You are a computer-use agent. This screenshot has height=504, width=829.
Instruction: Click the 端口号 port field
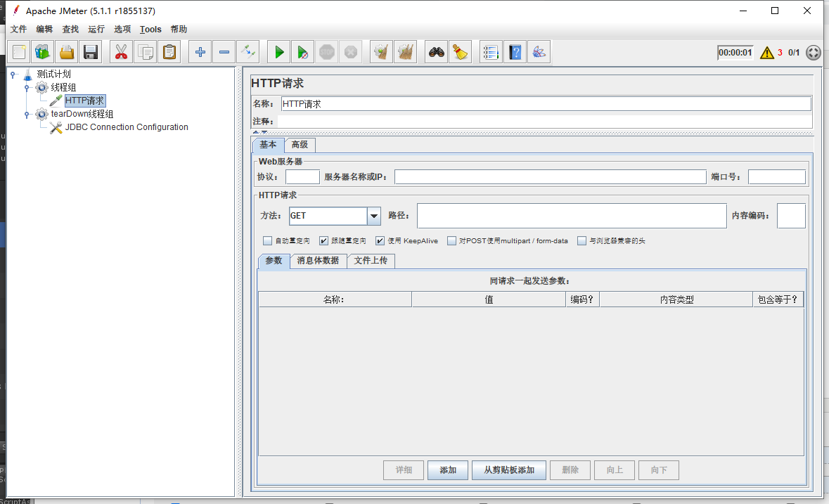coord(777,177)
